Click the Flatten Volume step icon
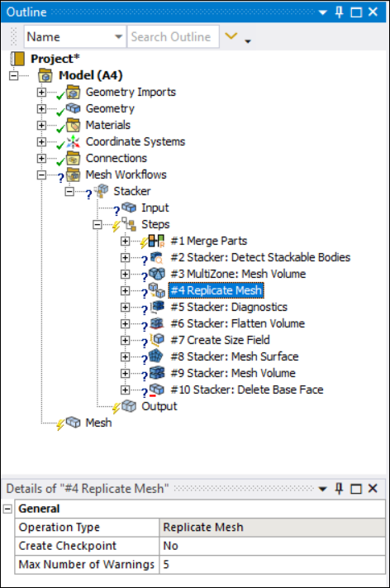The image size is (390, 588). point(157,323)
